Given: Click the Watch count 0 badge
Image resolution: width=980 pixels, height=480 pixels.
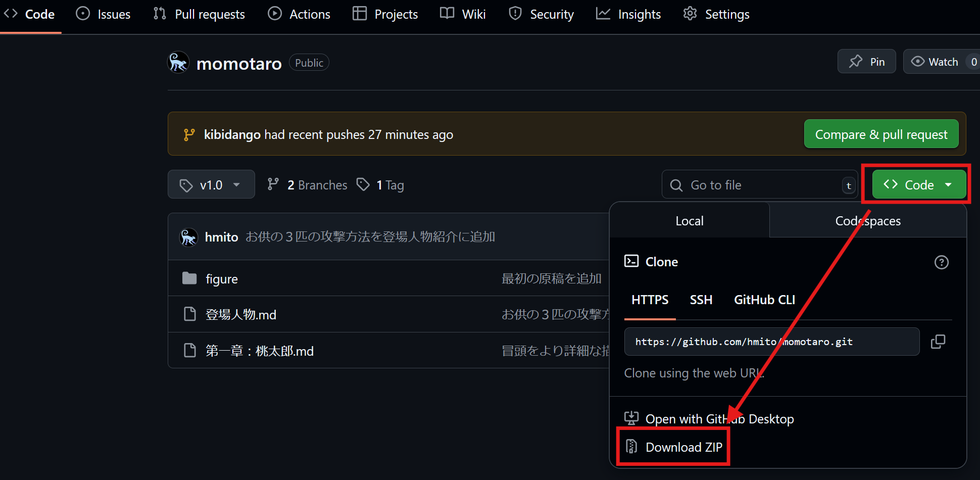Looking at the screenshot, I should 974,62.
